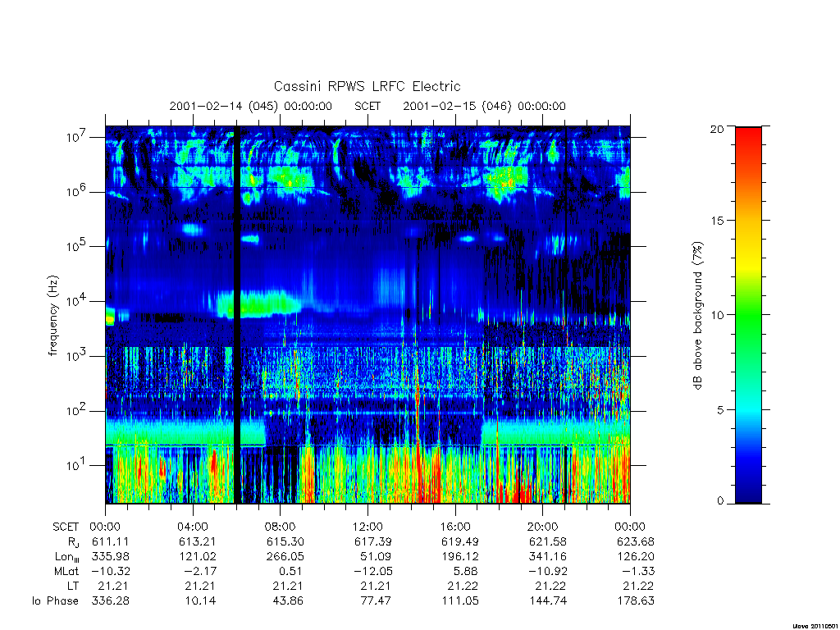This screenshot has height=630, width=840.
Task: Click the 'Io Phase' row label
Action: [x=55, y=601]
